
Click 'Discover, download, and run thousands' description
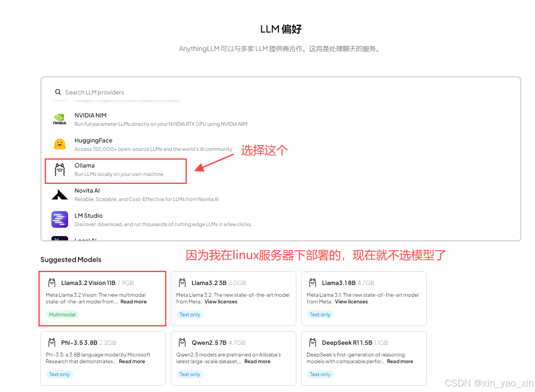tap(163, 224)
